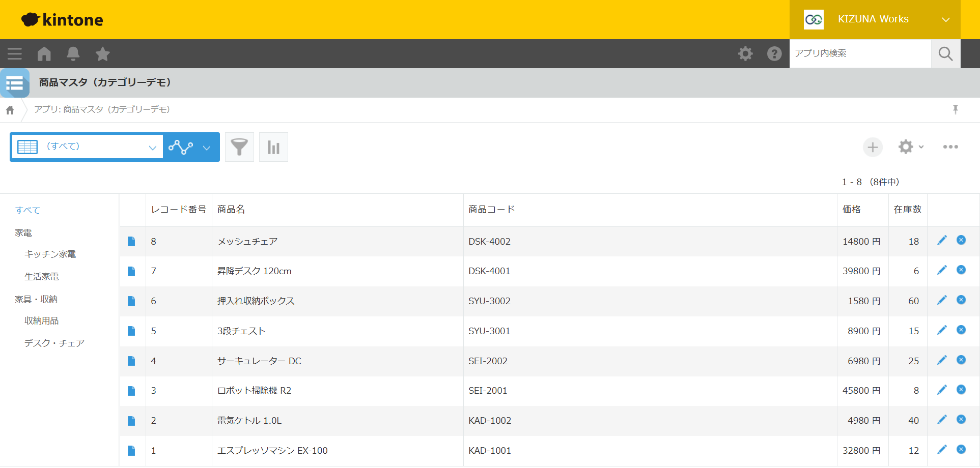Viewport: 980px width, 468px height.
Task: Open the filter funnel icon
Action: click(239, 147)
